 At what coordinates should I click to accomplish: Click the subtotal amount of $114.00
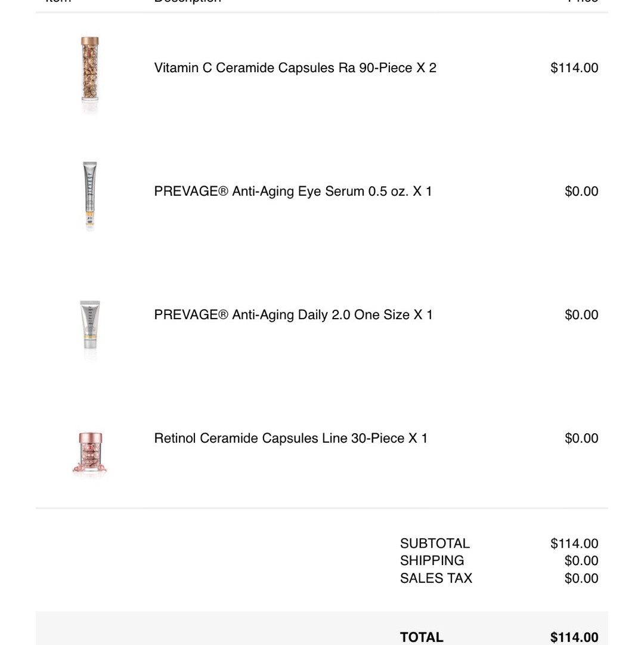pyautogui.click(x=574, y=544)
